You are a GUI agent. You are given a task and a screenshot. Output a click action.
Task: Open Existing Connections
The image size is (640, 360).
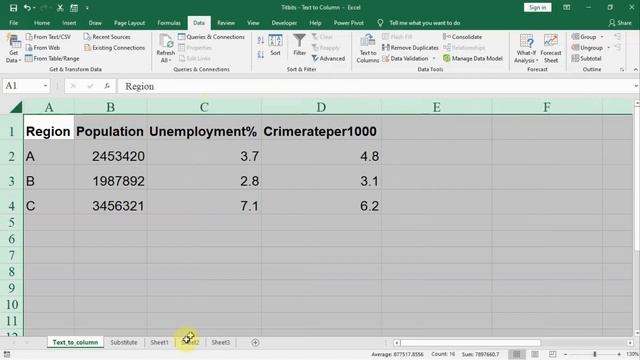click(x=114, y=48)
